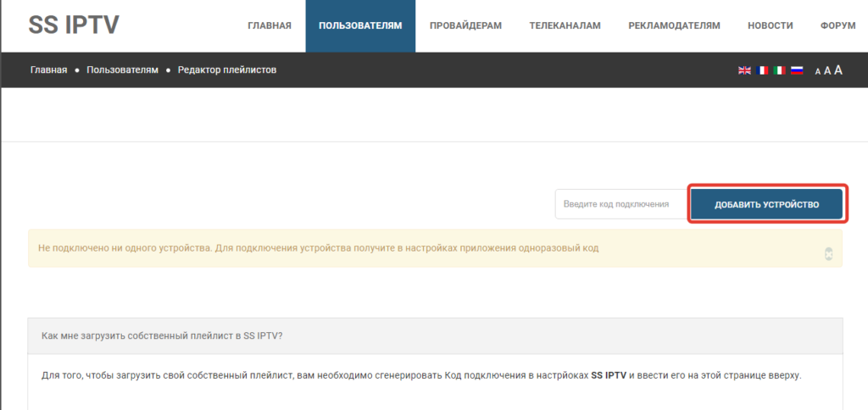Dismiss the no-devices-connected warning banner

pyautogui.click(x=828, y=253)
